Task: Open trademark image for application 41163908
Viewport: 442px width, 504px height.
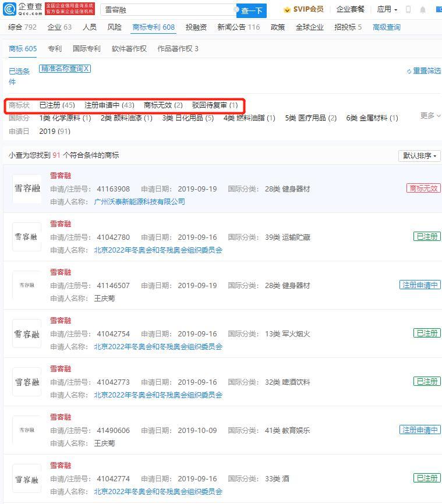Action: (27, 189)
